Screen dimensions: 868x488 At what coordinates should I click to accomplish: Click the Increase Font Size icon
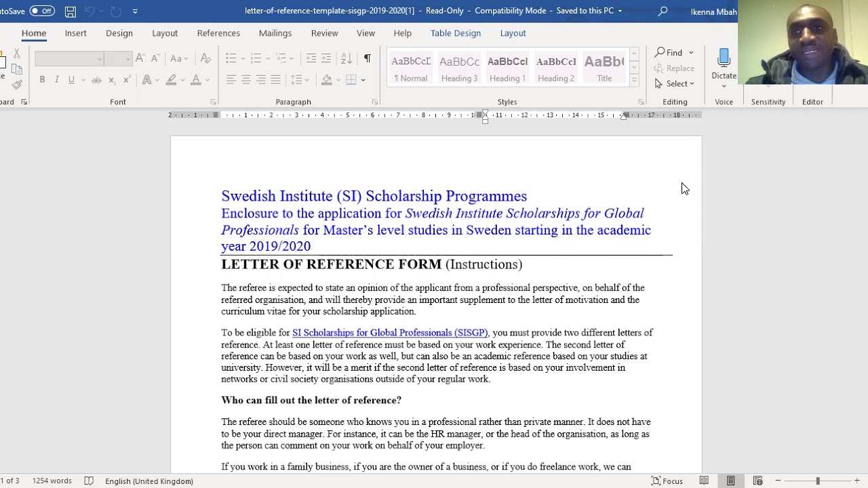tap(140, 58)
